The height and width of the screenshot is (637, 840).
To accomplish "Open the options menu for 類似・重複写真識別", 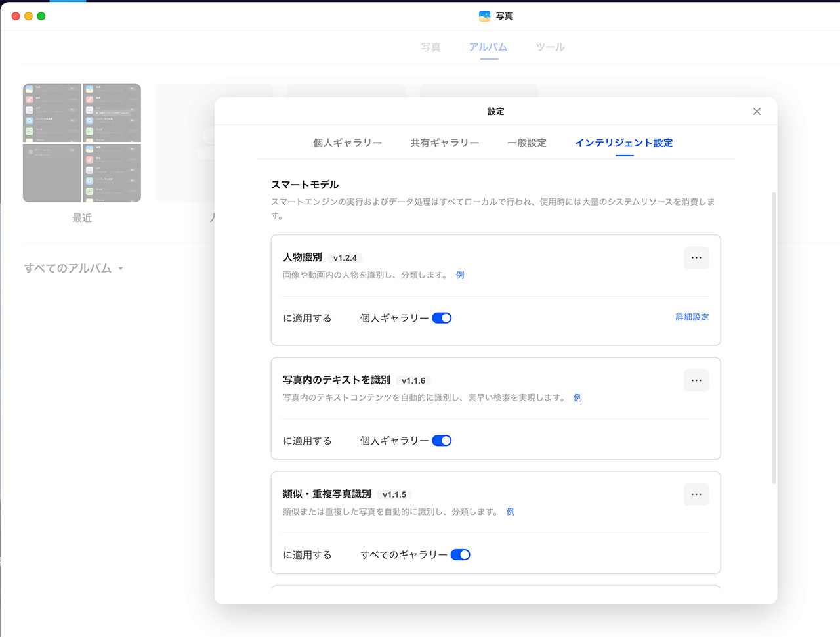I will [696, 494].
